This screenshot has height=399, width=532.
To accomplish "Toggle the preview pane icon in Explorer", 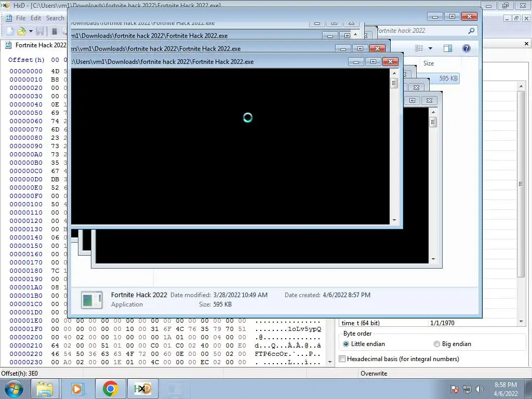I will pyautogui.click(x=448, y=48).
